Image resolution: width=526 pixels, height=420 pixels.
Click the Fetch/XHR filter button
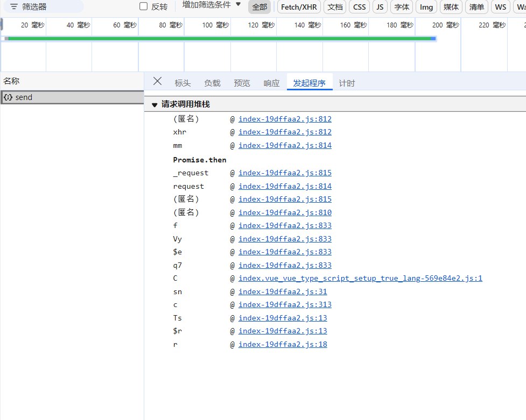(298, 7)
